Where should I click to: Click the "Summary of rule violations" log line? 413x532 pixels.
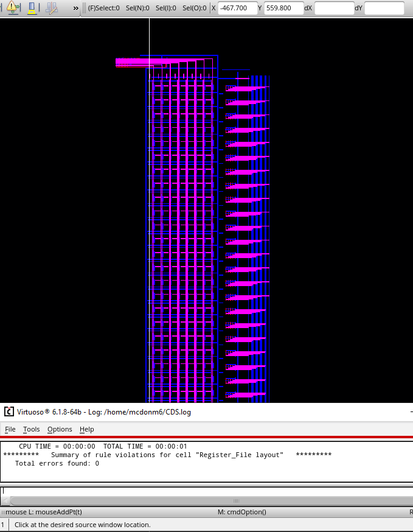167,455
